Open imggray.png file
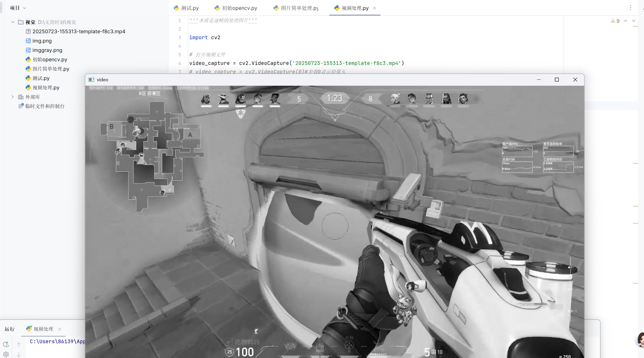Viewport: 644px width, 358px height. point(47,50)
